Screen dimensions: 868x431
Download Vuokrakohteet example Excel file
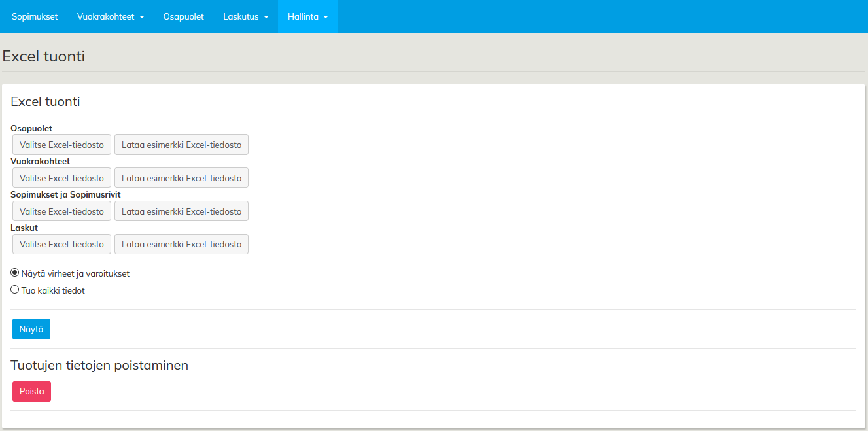(x=181, y=178)
